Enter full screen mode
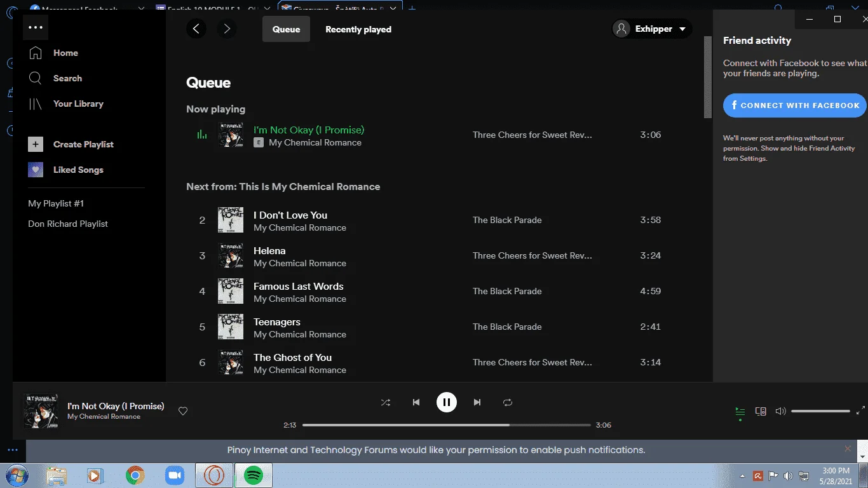Screen dimensions: 868x488 (861, 410)
